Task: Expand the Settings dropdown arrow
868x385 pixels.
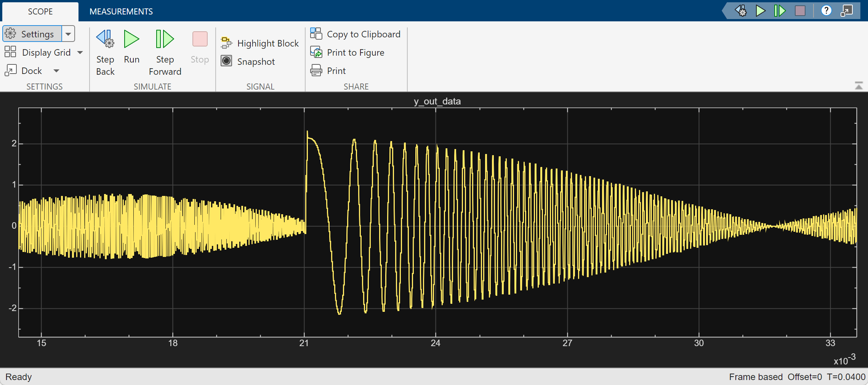Action: tap(68, 34)
